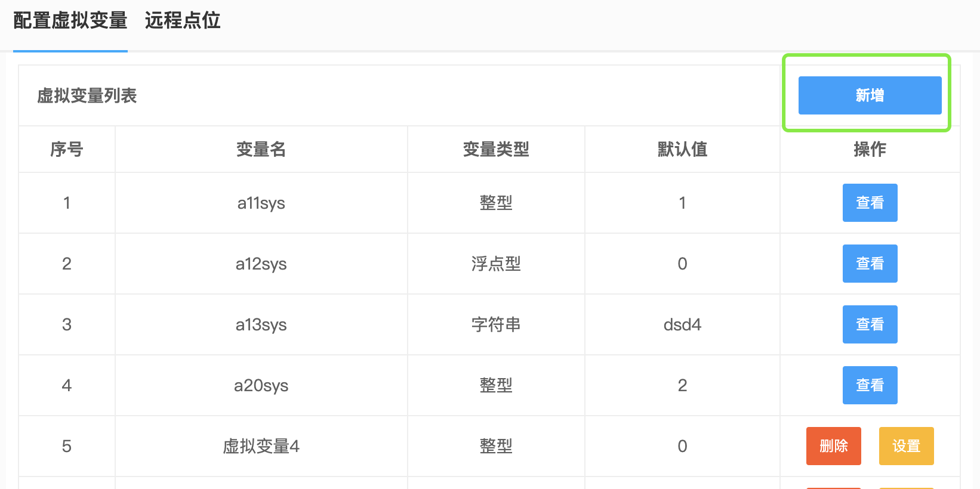View the a20sys variable
980x489 pixels.
[870, 385]
